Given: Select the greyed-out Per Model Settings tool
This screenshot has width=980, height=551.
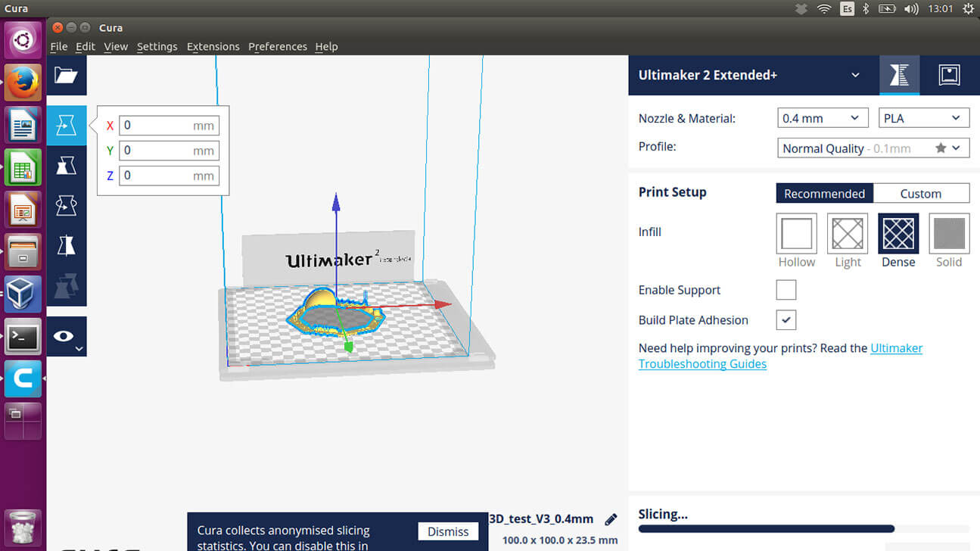Looking at the screenshot, I should (67, 285).
